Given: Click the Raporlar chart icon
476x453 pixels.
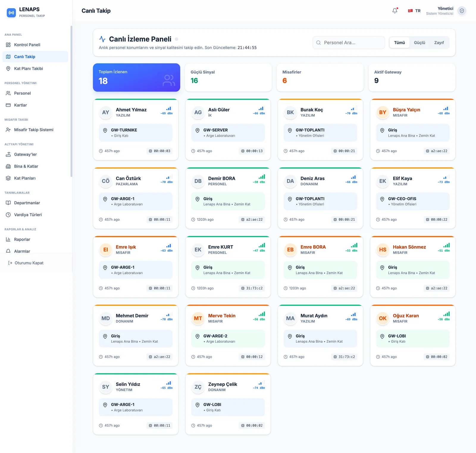Looking at the screenshot, I should pos(8,239).
